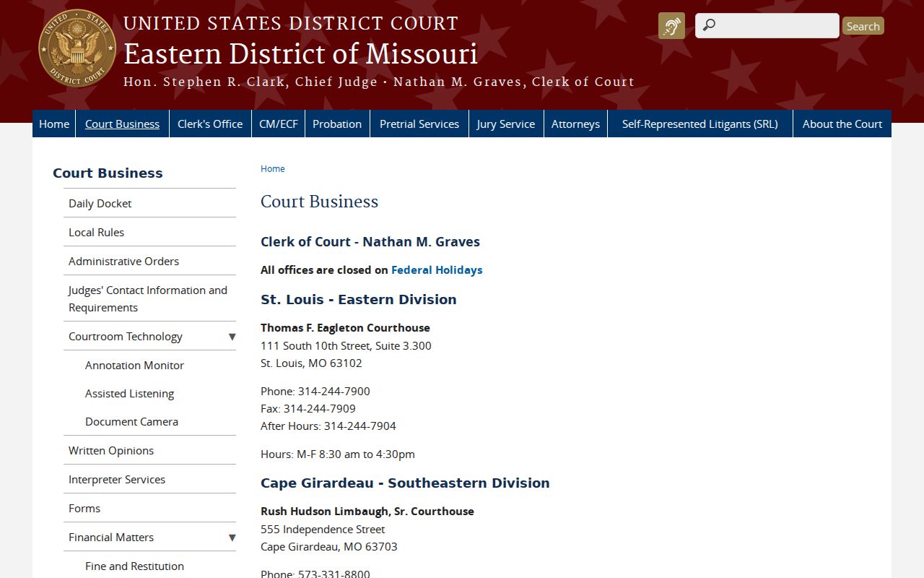Image resolution: width=924 pixels, height=578 pixels.
Task: Click St. Louis - Eastern Division heading
Action: tap(359, 299)
